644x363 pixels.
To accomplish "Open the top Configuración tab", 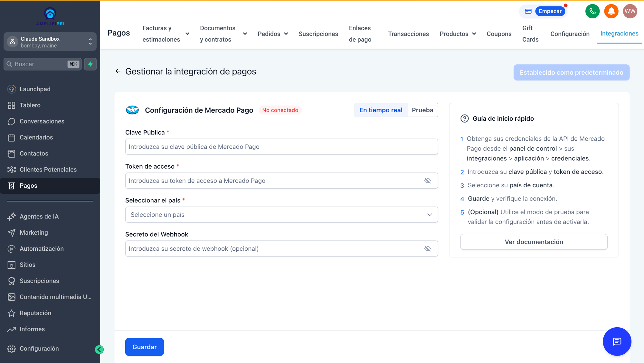I will coord(570,34).
